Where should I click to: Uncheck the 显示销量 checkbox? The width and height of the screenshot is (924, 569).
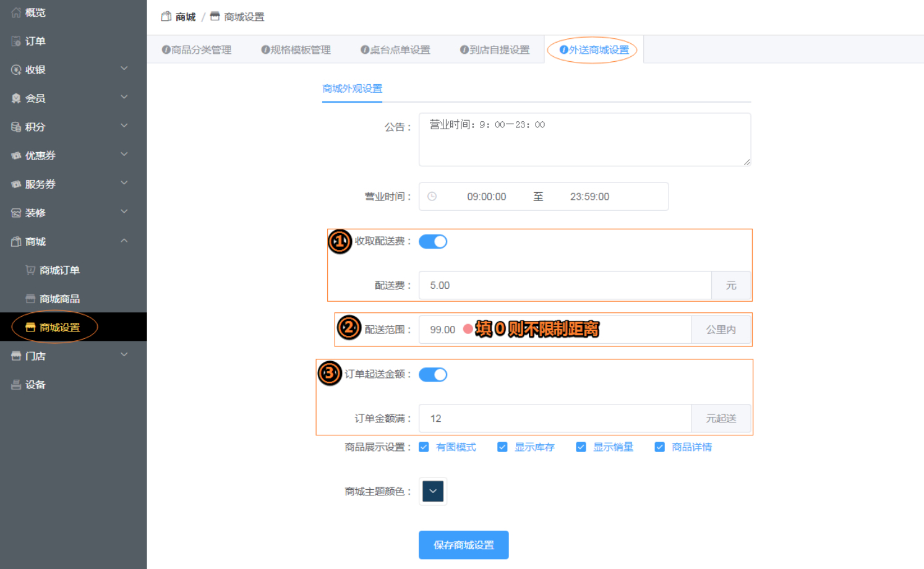tap(581, 447)
